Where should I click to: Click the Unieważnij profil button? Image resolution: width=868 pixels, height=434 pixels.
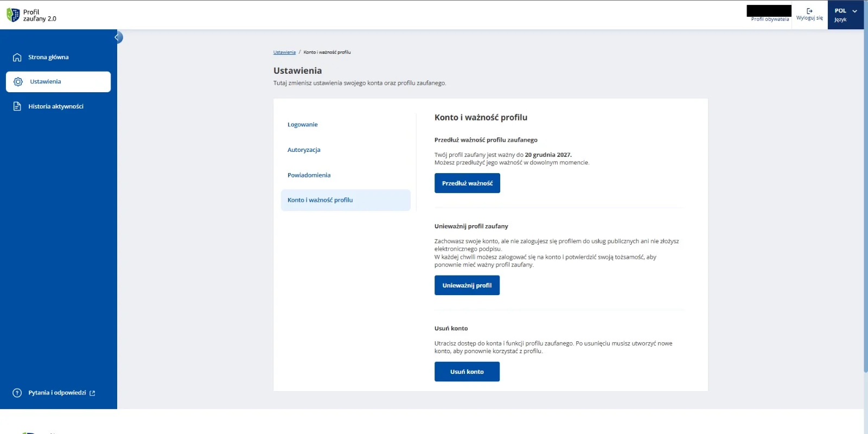[467, 285]
